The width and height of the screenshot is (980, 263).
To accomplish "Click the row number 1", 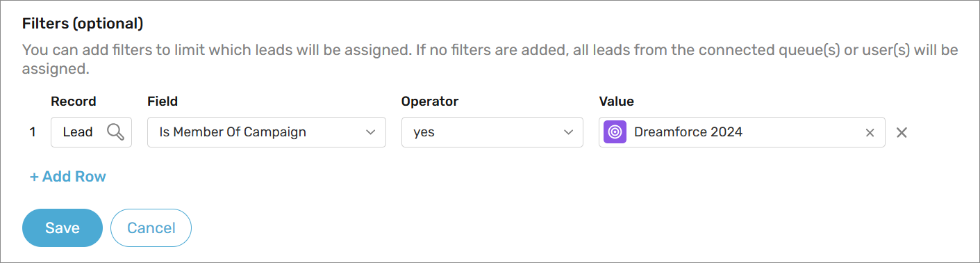I will (33, 132).
